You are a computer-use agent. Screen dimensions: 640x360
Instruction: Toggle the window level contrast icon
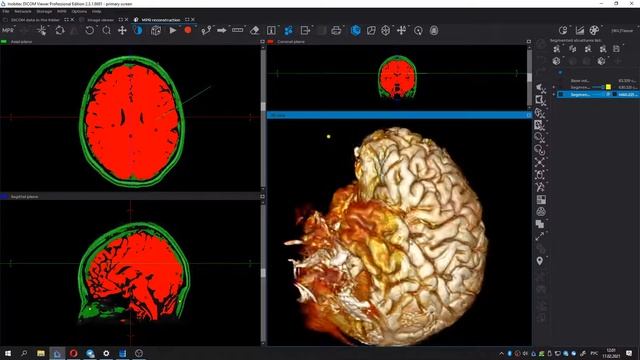138,30
